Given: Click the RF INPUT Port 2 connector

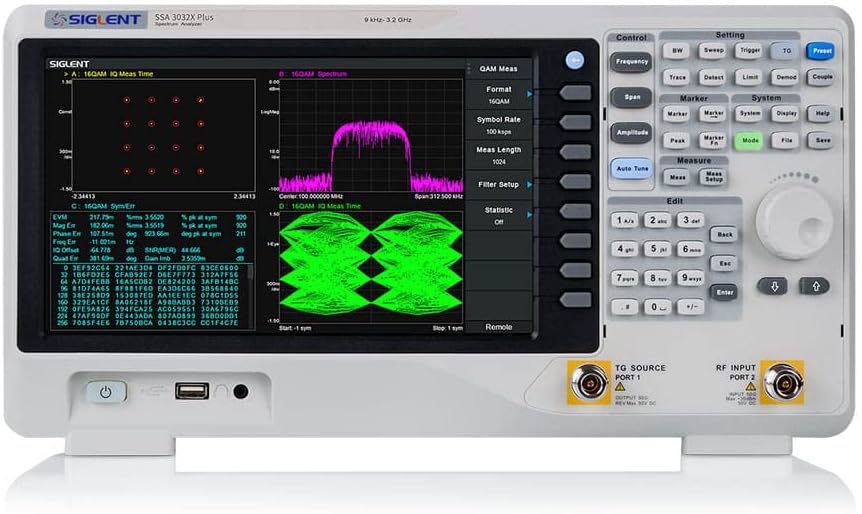Looking at the screenshot, I should pos(782,382).
